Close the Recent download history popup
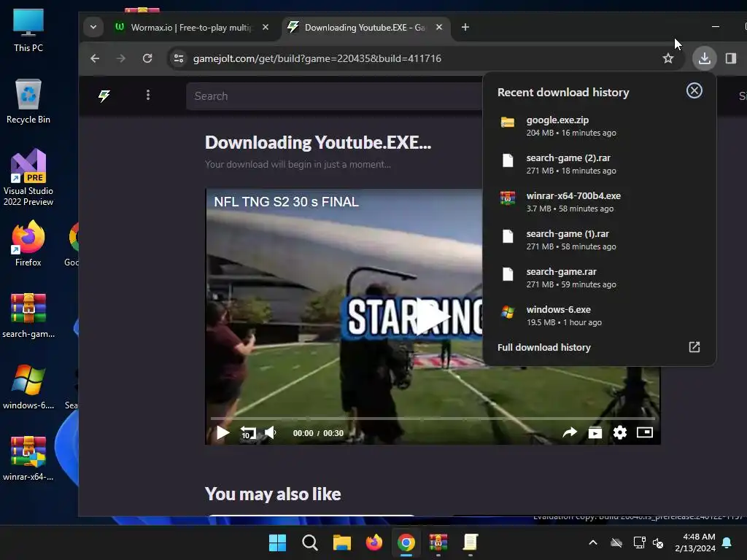This screenshot has height=560, width=747. pyautogui.click(x=694, y=90)
